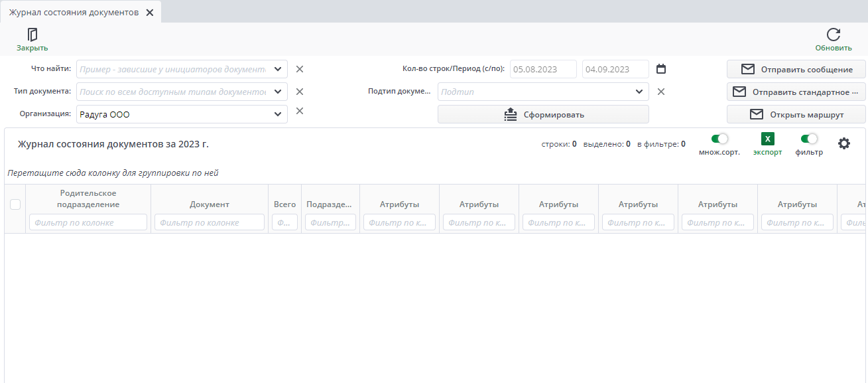
Task: Clear the Подтип документа field with X
Action: pyautogui.click(x=660, y=92)
